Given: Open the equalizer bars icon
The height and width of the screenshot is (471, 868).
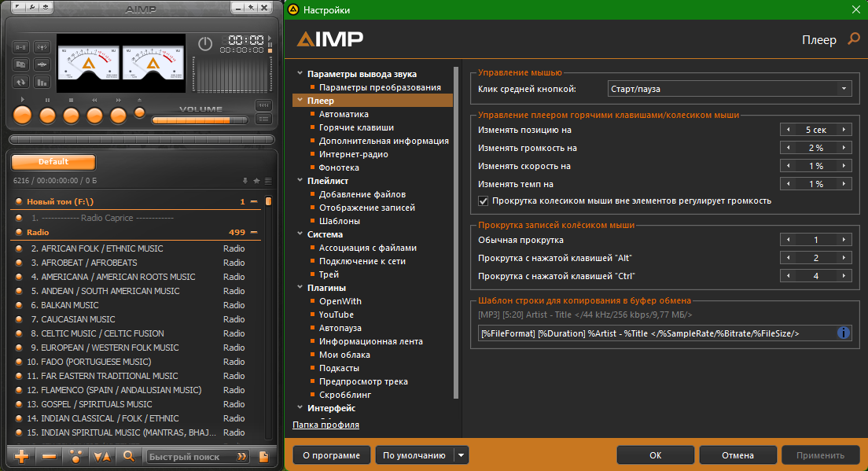Looking at the screenshot, I should click(x=42, y=82).
